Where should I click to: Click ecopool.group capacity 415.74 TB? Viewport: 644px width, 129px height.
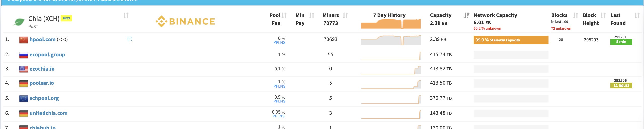[x=441, y=55]
